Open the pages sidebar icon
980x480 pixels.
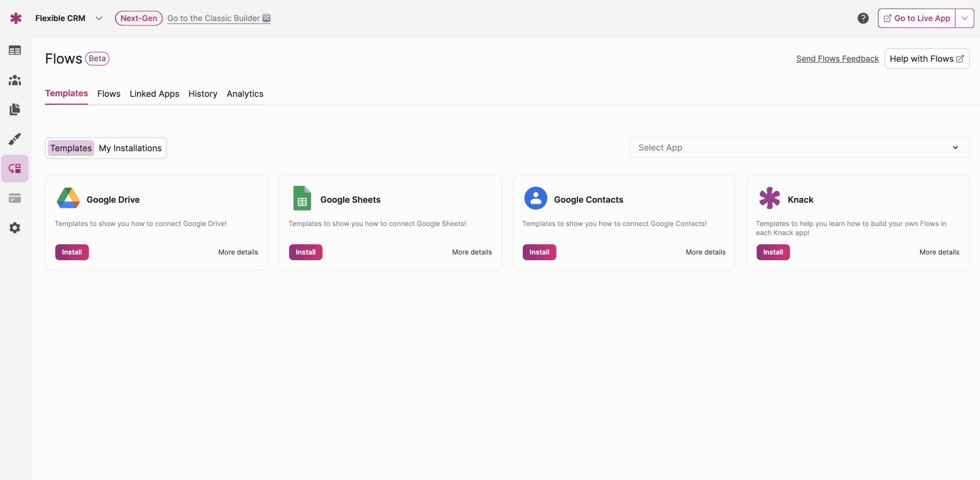(15, 109)
